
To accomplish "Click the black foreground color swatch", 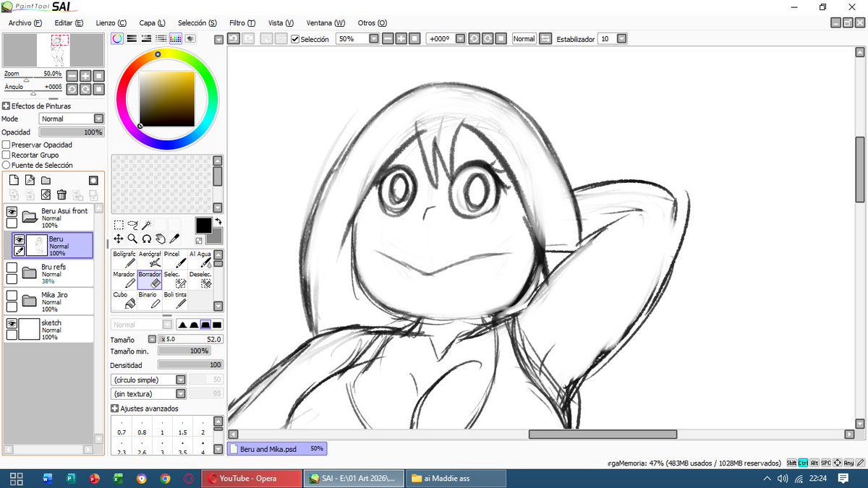I will 203,226.
